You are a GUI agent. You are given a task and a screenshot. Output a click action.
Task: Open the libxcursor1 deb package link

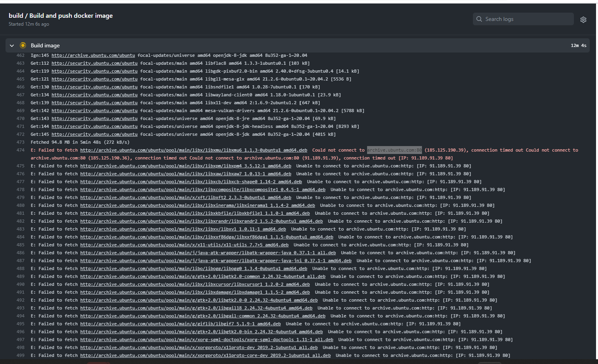click(195, 284)
